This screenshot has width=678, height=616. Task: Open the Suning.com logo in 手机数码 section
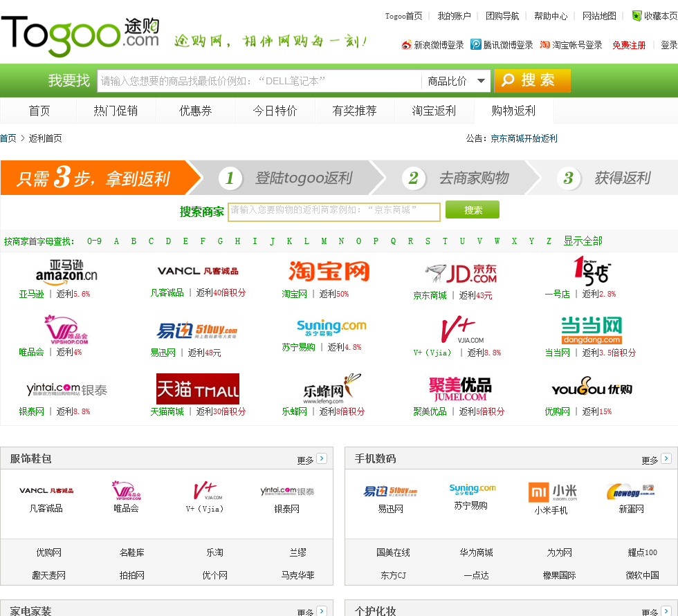472,489
